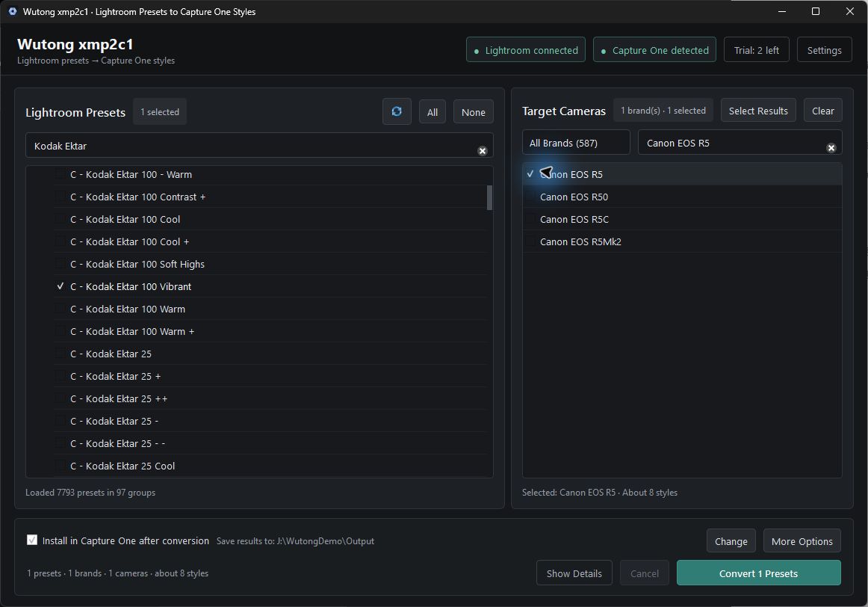Clear the Kodak Ektar preset search

click(482, 151)
